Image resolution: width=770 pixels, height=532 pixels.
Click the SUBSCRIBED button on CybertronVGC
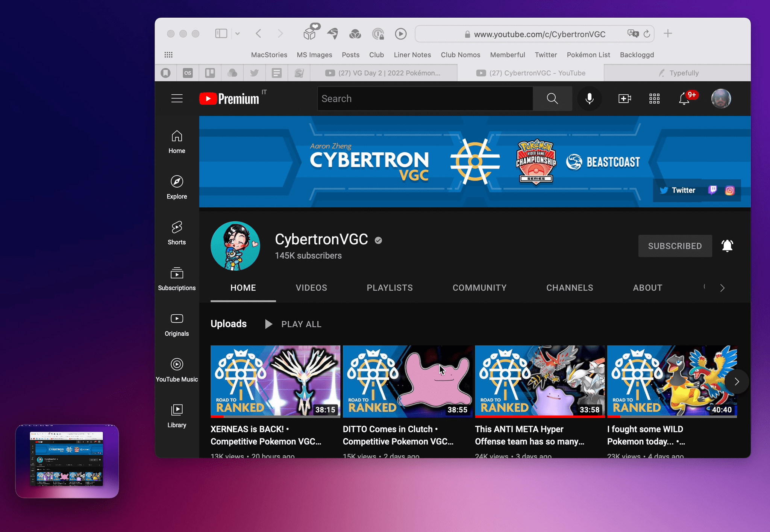(x=675, y=245)
